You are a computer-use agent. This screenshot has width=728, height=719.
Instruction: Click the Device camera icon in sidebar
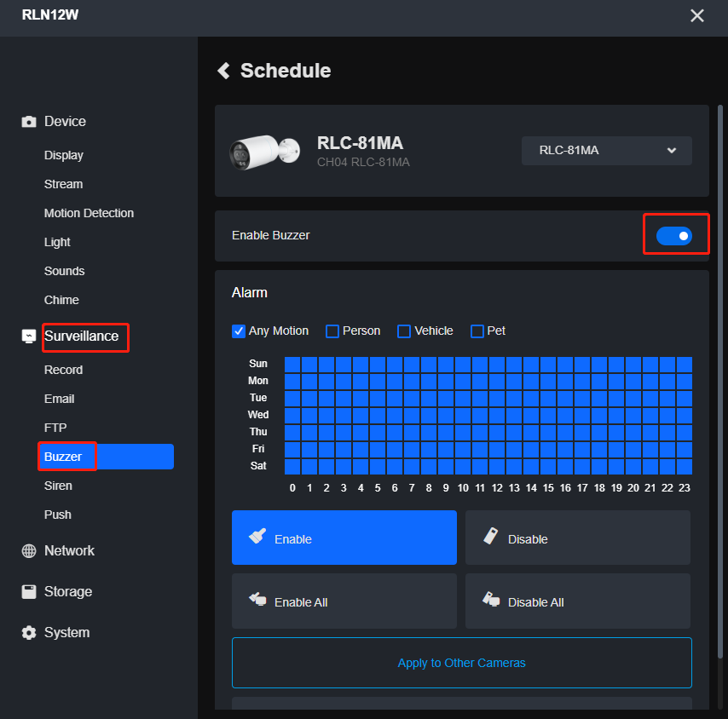click(x=29, y=122)
